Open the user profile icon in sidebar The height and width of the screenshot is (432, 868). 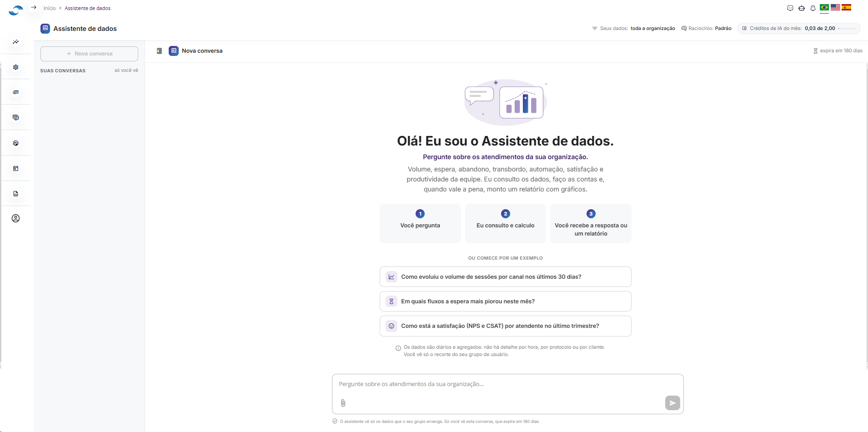click(16, 218)
